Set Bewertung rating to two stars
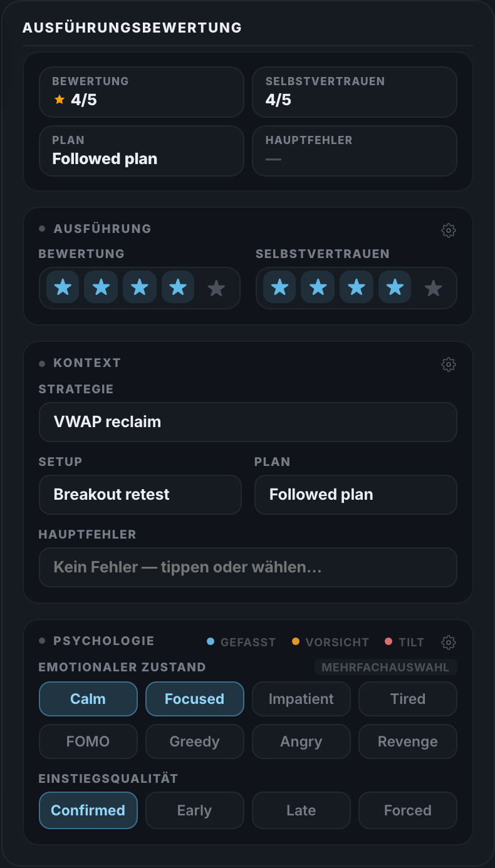The image size is (495, 868). [101, 288]
